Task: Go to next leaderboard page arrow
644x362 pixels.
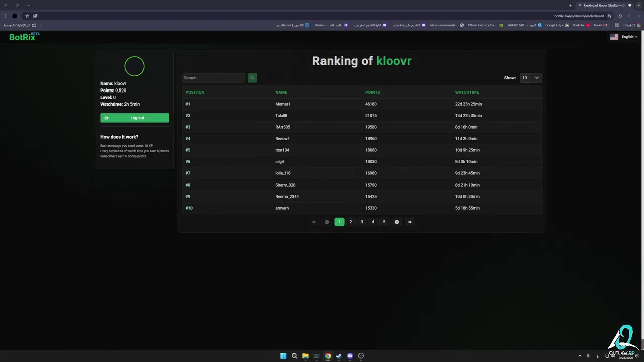Action: pos(397,222)
